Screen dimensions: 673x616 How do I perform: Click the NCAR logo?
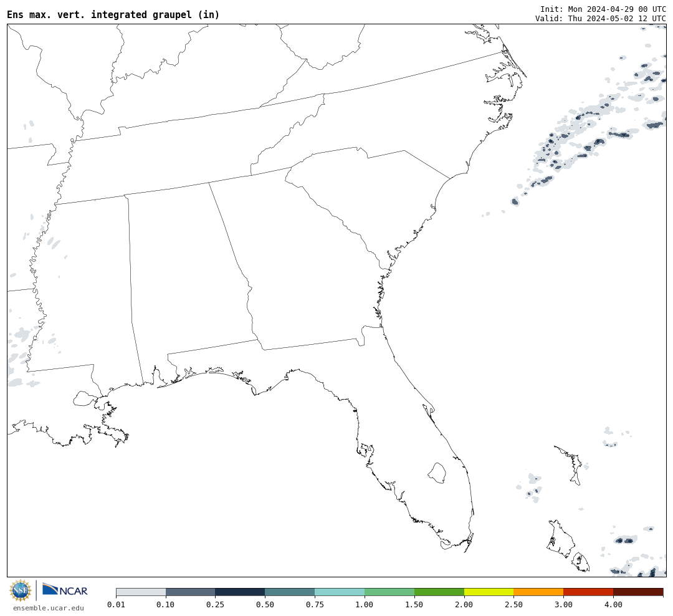tap(65, 590)
